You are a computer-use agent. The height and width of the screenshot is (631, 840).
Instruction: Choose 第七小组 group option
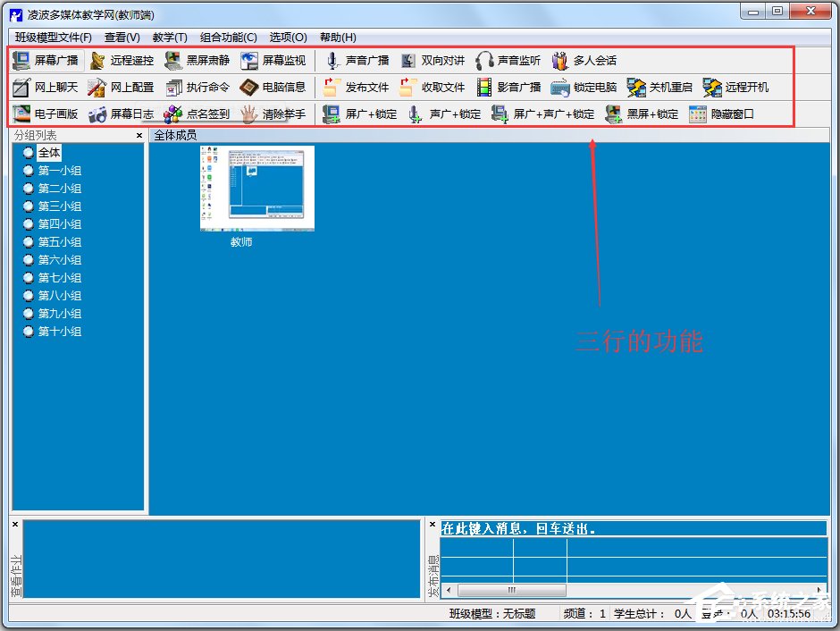[x=29, y=278]
